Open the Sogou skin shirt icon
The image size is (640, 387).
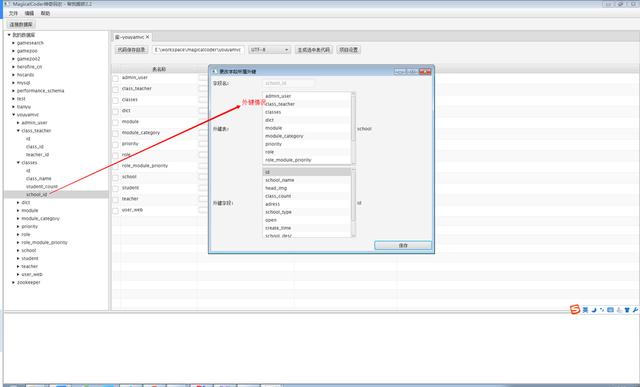(627, 310)
